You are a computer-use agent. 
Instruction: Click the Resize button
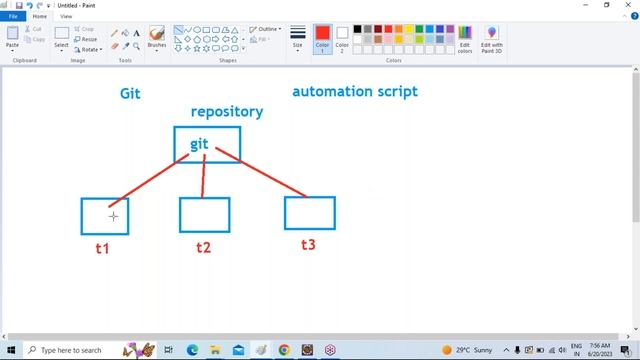86,39
